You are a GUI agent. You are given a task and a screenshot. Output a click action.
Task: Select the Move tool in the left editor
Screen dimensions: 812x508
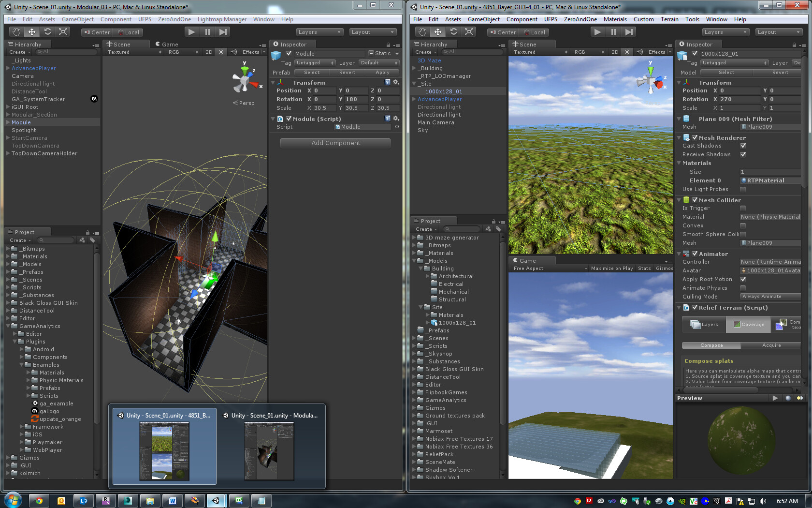click(32, 31)
